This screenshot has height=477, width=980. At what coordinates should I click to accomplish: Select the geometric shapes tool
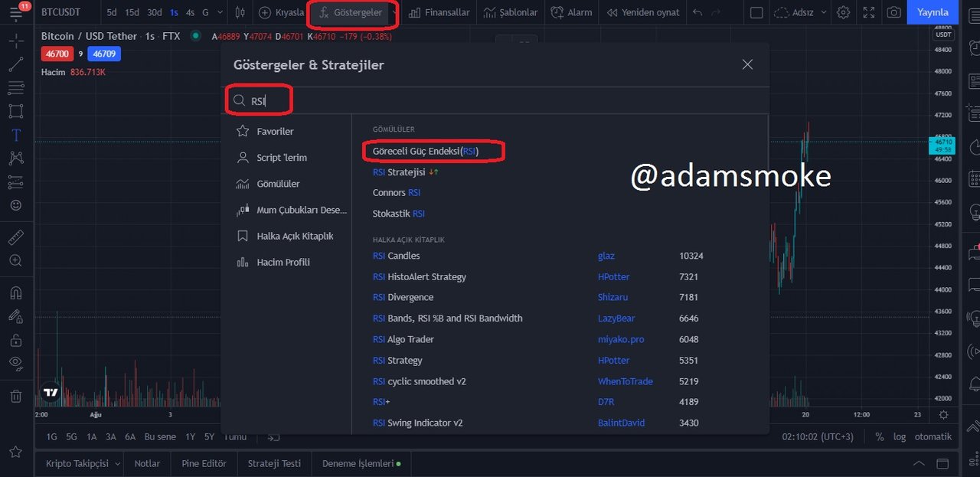[x=15, y=111]
